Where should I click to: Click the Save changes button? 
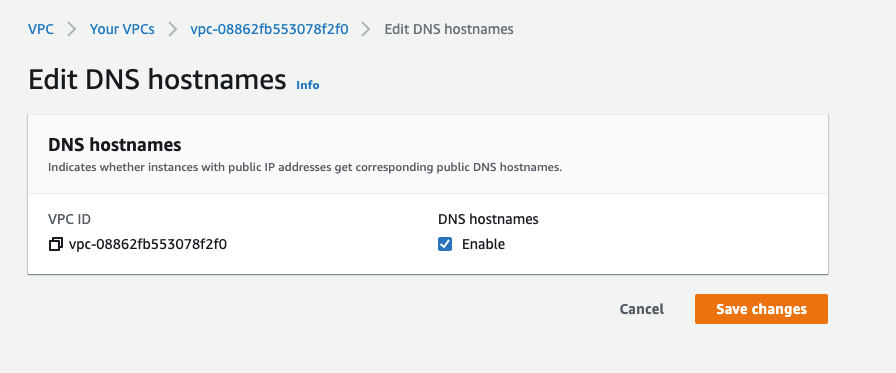pos(761,309)
